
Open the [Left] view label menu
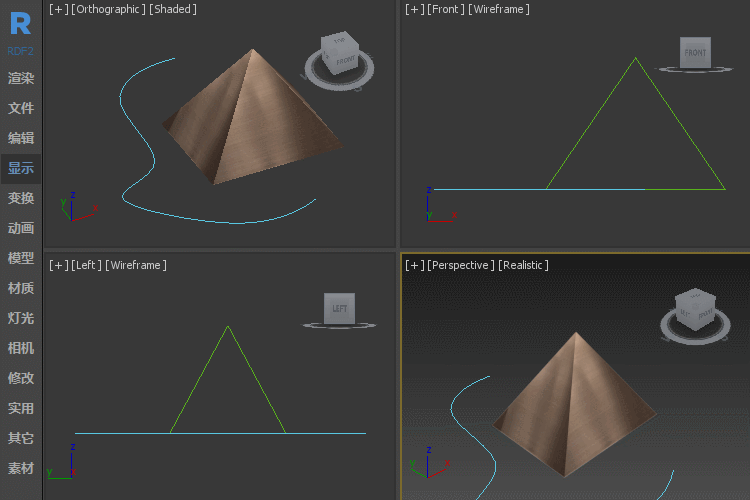[86, 265]
